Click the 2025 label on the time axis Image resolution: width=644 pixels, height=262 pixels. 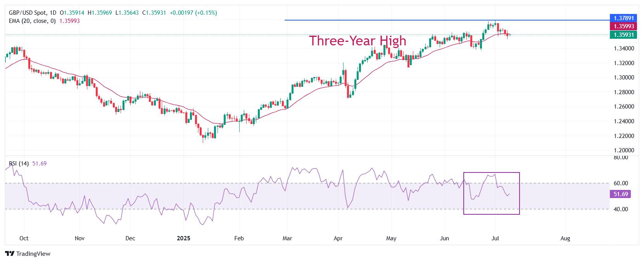(183, 238)
